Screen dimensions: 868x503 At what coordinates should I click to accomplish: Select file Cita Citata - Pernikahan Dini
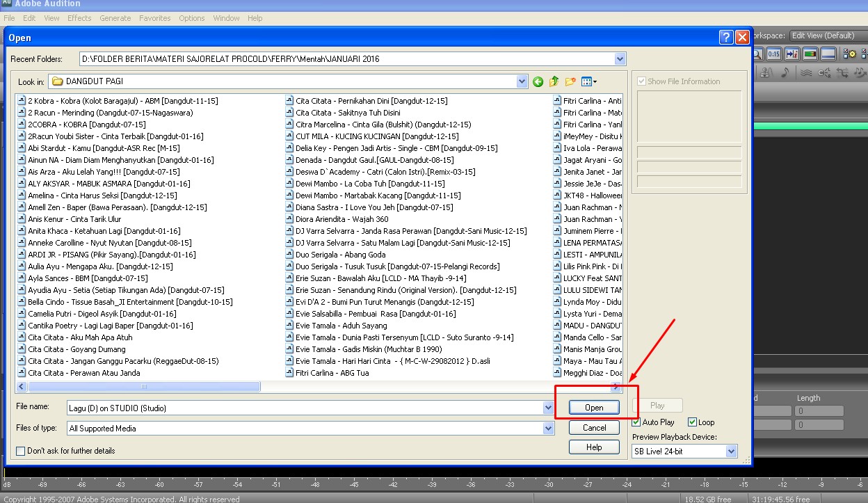(366, 101)
